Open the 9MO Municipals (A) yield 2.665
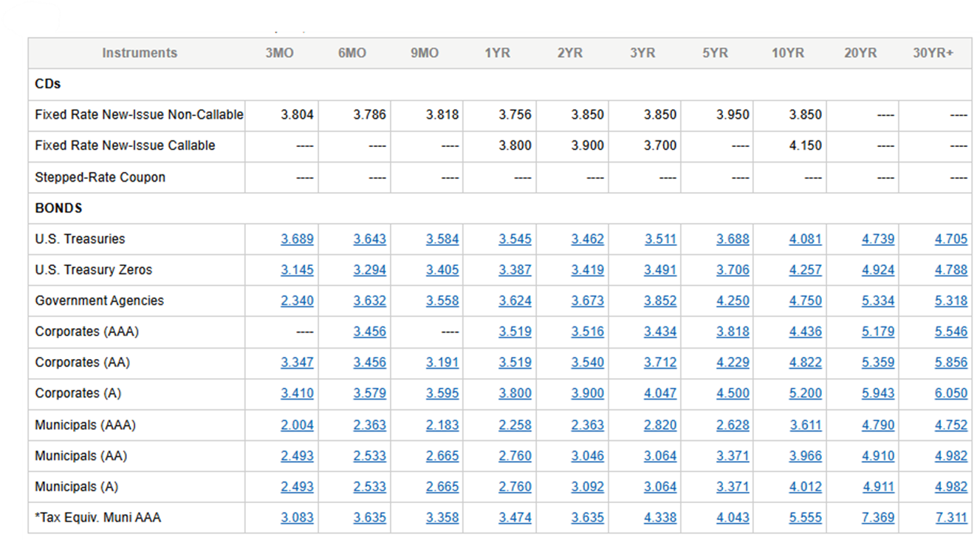Viewport: 980px width, 540px height. coord(442,487)
